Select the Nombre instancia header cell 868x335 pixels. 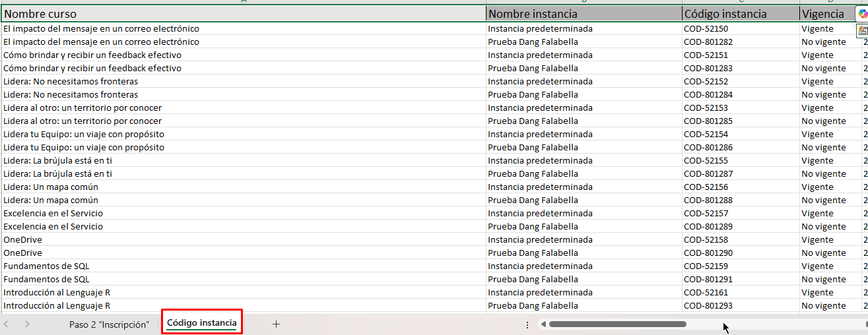coord(584,14)
